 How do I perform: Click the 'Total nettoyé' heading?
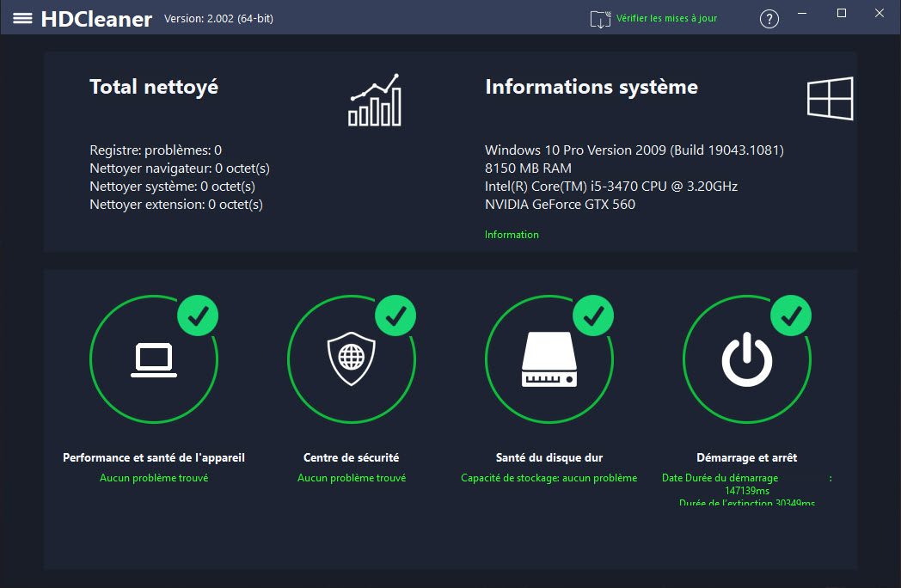tap(154, 87)
